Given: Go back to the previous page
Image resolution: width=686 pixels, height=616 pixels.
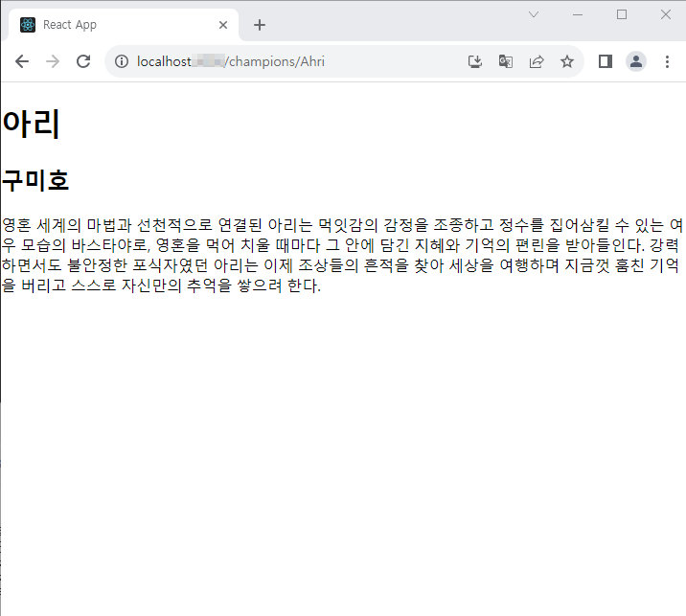Looking at the screenshot, I should pos(22,61).
